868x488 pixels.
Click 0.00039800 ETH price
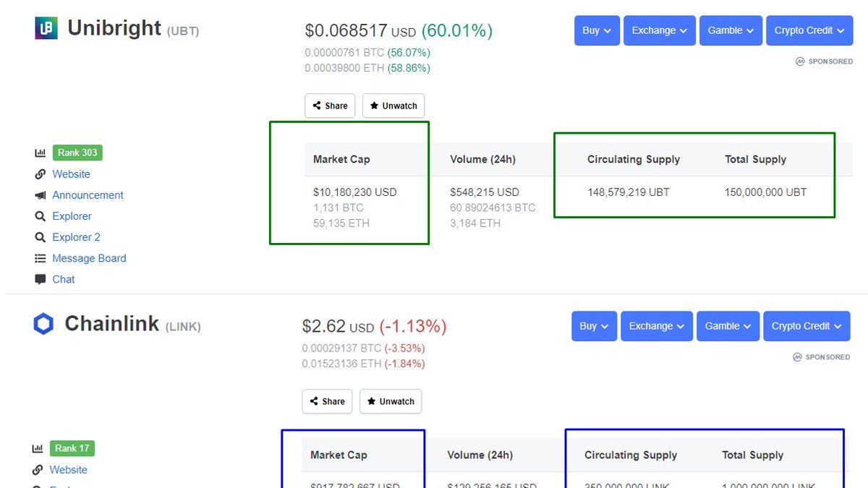coord(344,68)
